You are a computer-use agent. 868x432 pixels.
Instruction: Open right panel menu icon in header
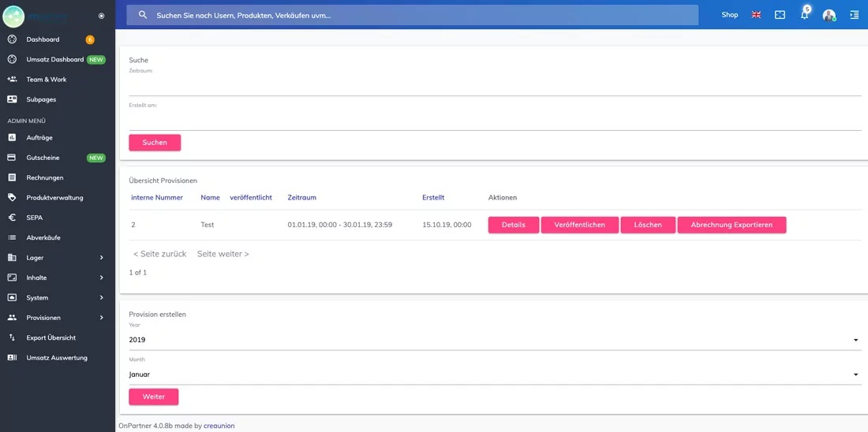click(853, 15)
